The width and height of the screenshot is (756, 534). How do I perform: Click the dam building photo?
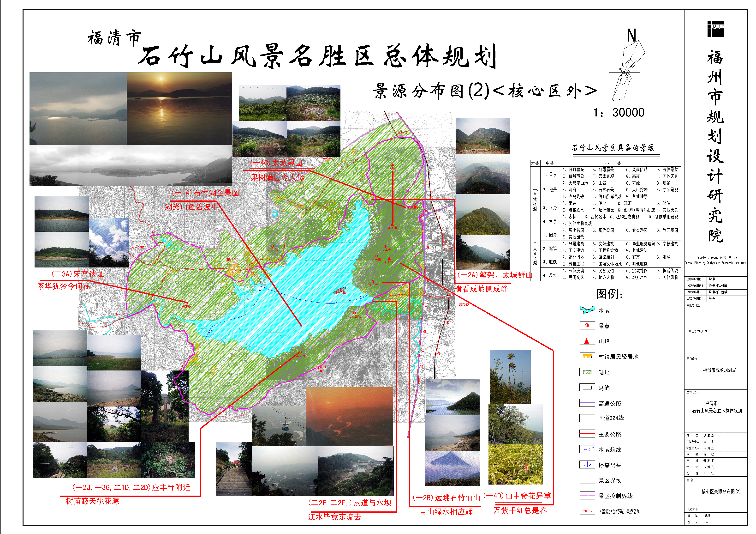356,471
